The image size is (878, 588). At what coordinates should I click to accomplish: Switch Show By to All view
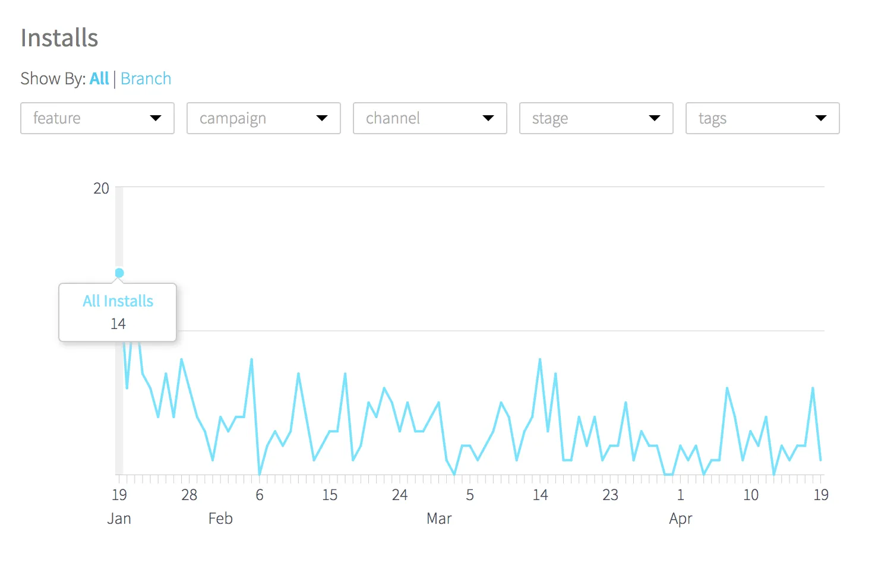point(99,78)
